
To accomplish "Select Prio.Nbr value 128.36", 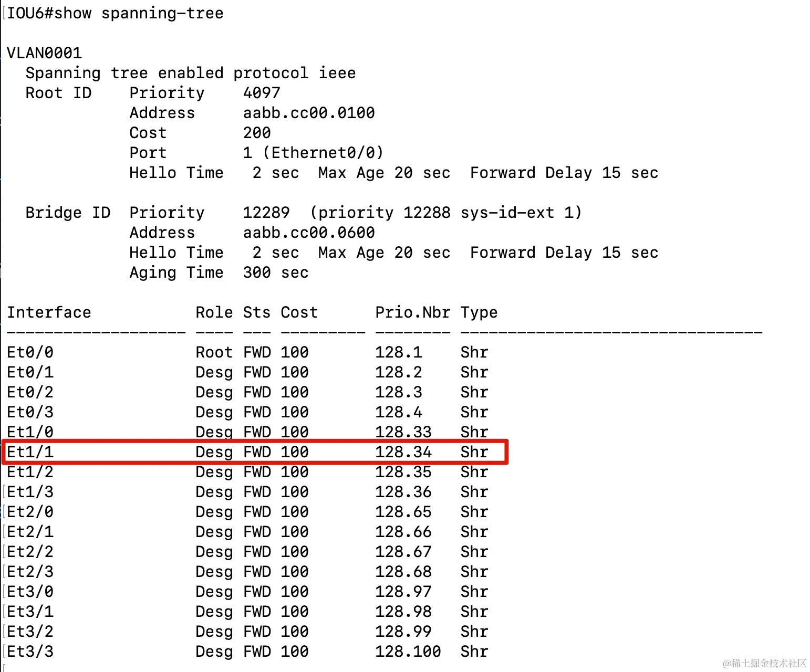I will click(x=403, y=492).
